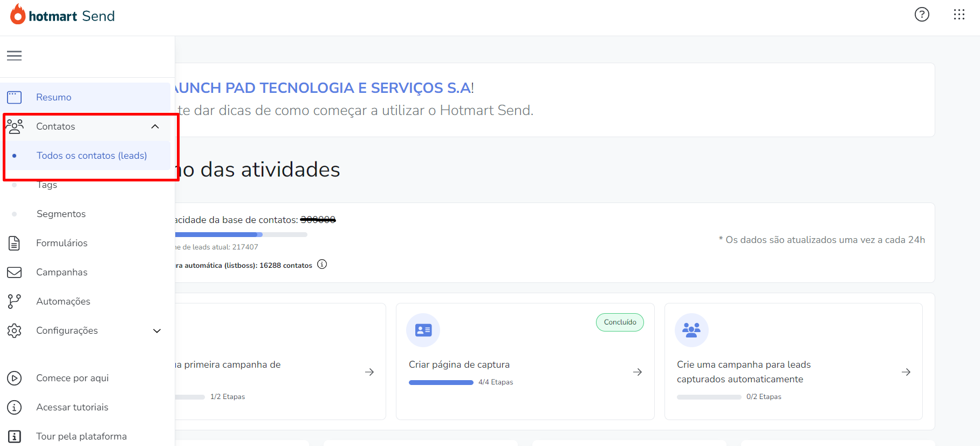Open the apps grid icon

[x=959, y=15]
